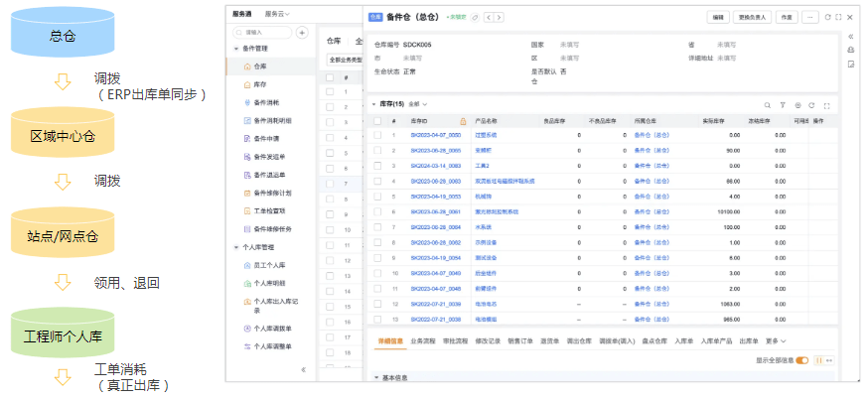Screen dimensions: 868x400
Task: Toggle the 显示全部信息 switch
Action: pyautogui.click(x=801, y=360)
